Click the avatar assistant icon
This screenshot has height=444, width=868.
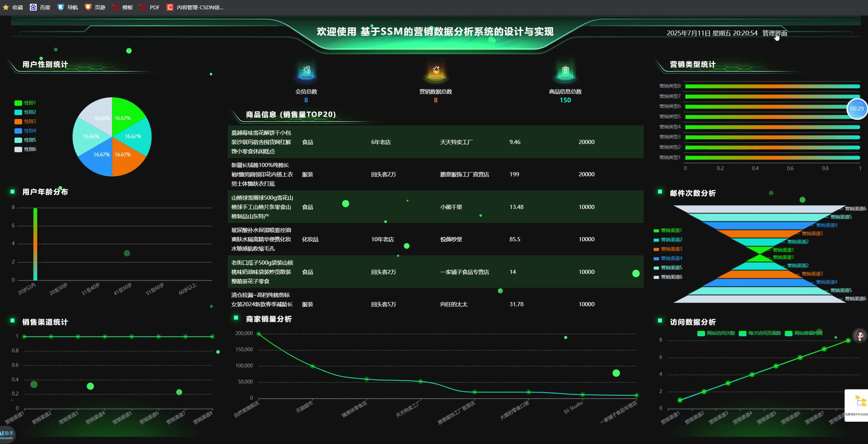860,335
